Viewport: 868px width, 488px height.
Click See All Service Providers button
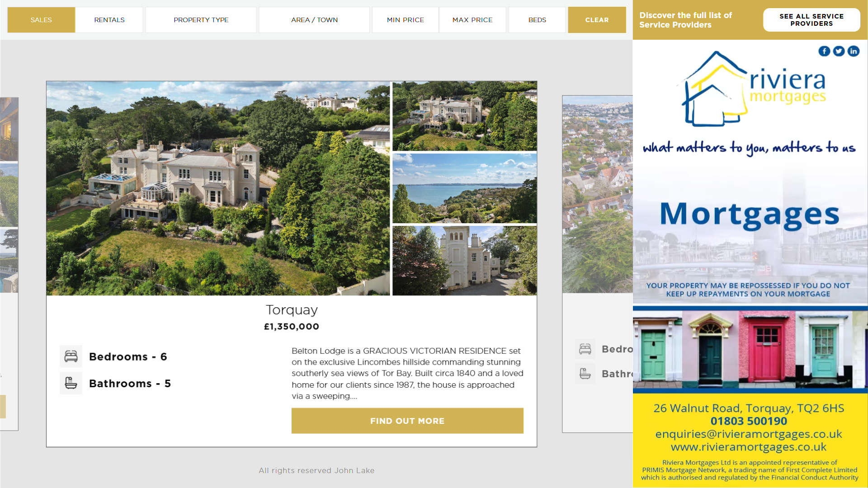click(811, 20)
